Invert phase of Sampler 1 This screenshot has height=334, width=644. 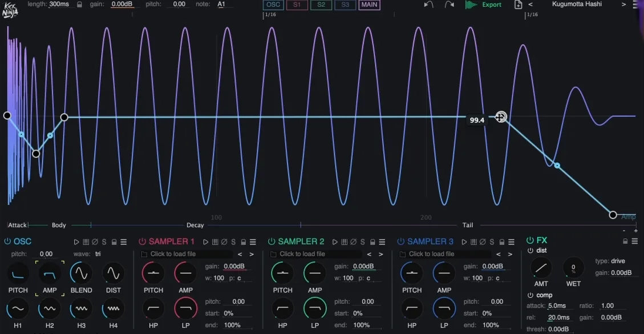tap(224, 242)
